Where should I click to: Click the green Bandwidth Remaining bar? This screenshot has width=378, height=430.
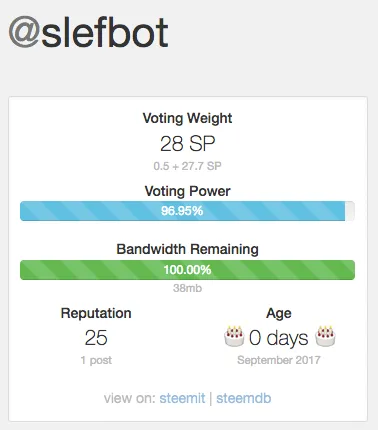tap(187, 270)
